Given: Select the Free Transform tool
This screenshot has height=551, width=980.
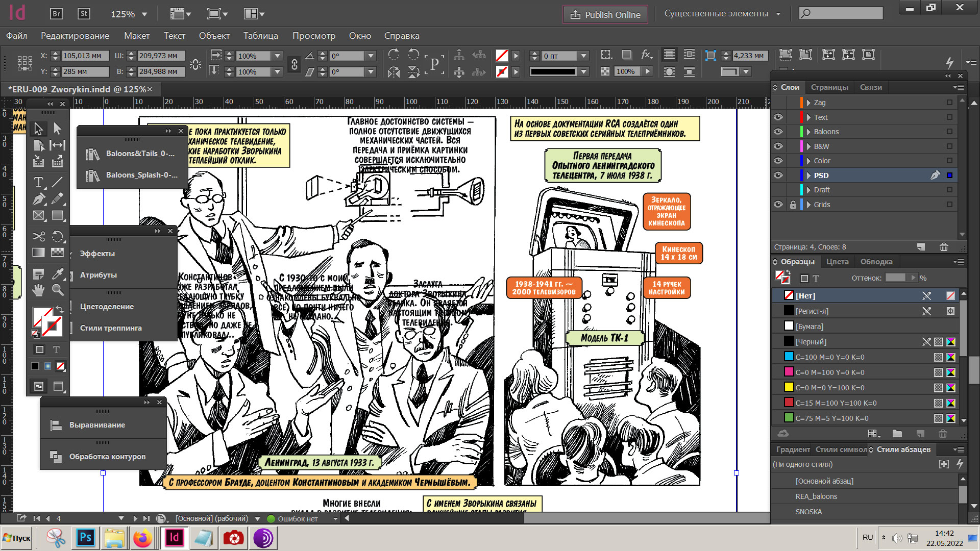Looking at the screenshot, I should 57,236.
